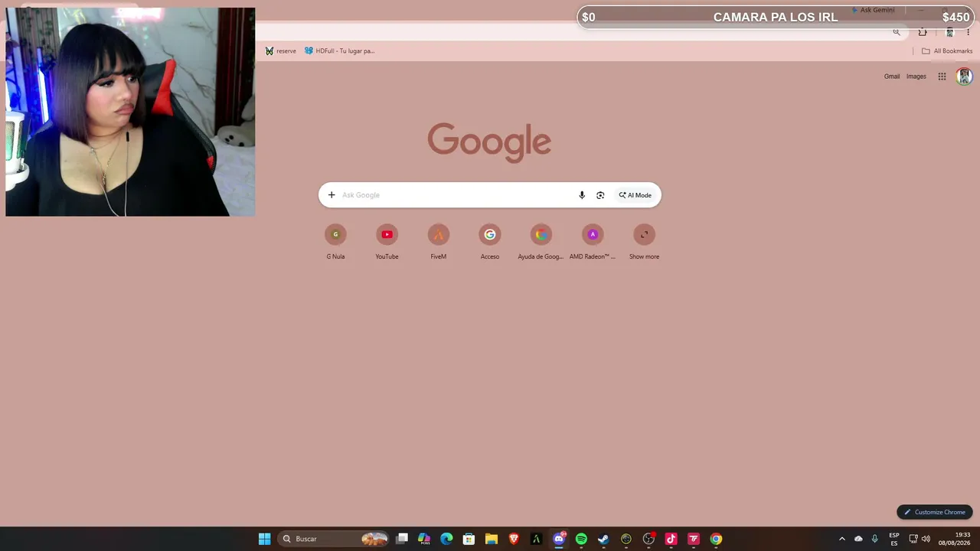Launch Microsoft Edge from the taskbar
This screenshot has width=980, height=551.
coord(446,539)
